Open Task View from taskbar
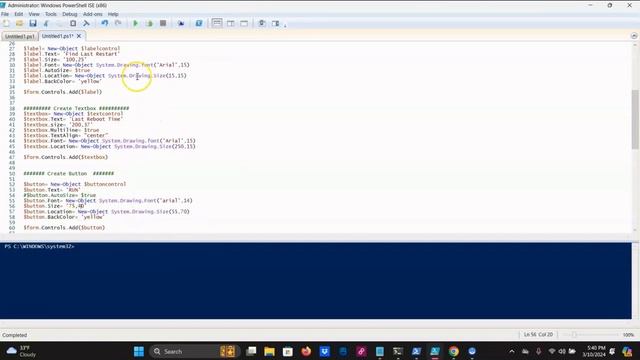The image size is (640, 360). click(x=251, y=351)
